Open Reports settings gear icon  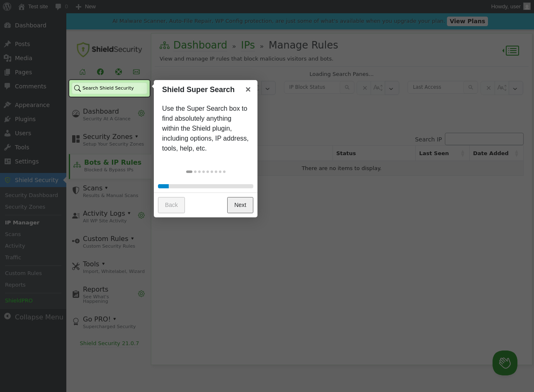(x=141, y=294)
